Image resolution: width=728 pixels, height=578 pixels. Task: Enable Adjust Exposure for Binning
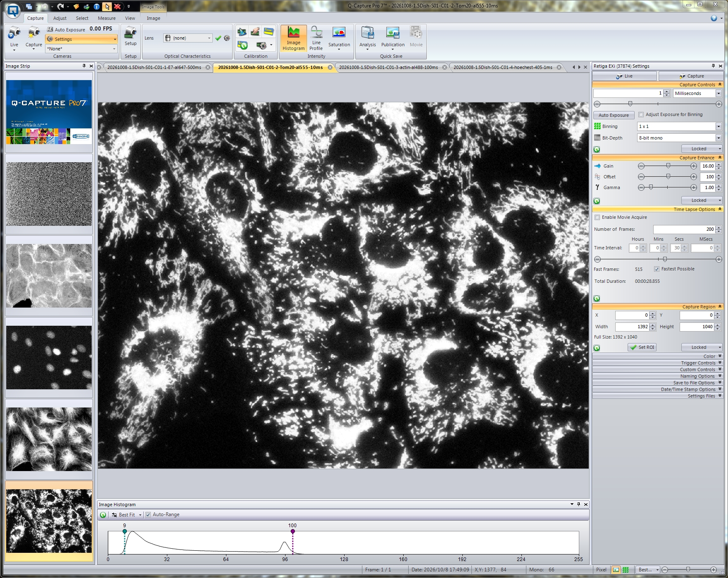click(x=641, y=115)
